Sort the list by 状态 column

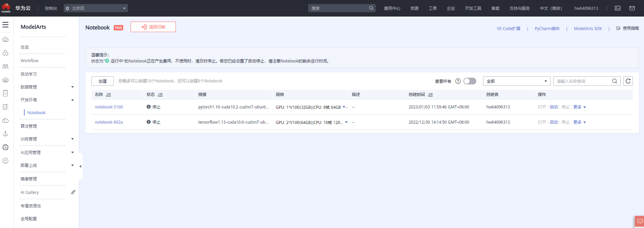[x=160, y=95]
